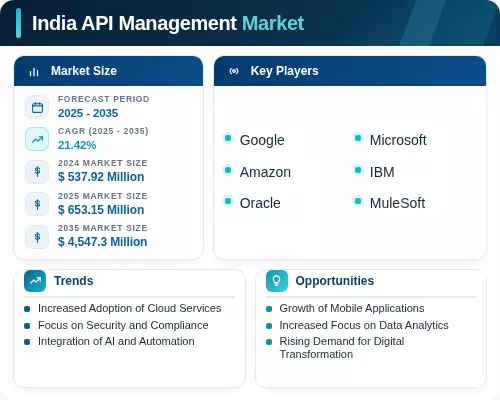This screenshot has width=500, height=400.
Task: Click the Trends arrow chart icon
Action: pyautogui.click(x=35, y=281)
